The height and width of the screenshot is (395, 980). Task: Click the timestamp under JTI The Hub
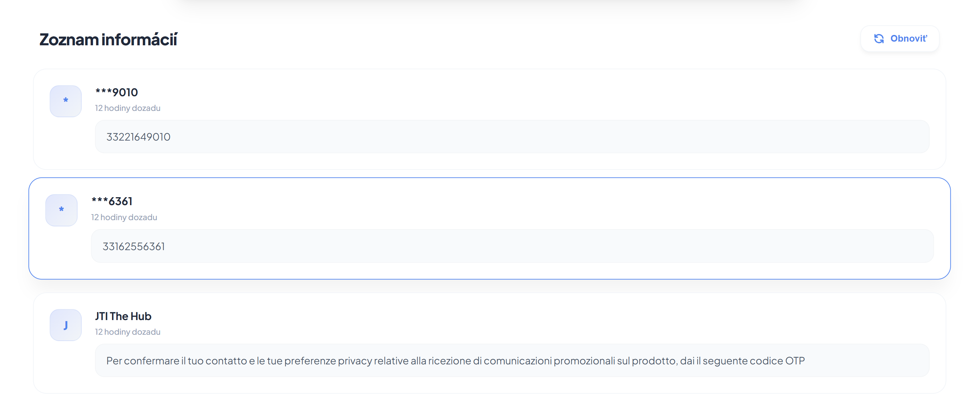(x=127, y=332)
